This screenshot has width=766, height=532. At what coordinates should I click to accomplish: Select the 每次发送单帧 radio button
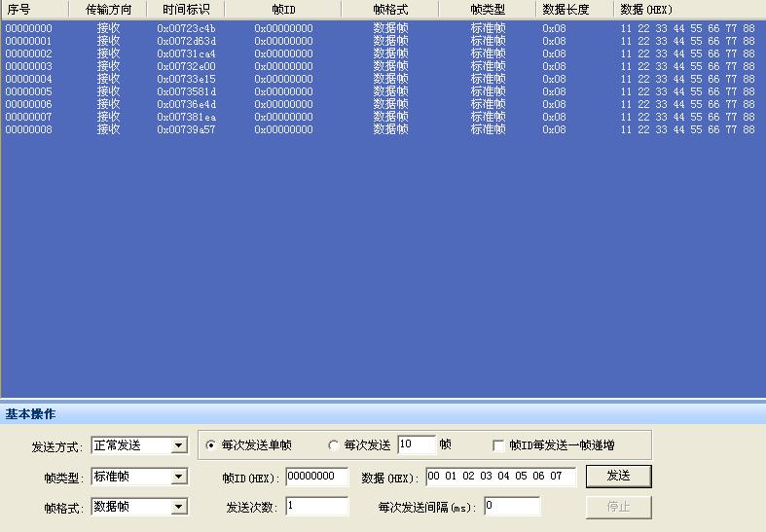210,445
